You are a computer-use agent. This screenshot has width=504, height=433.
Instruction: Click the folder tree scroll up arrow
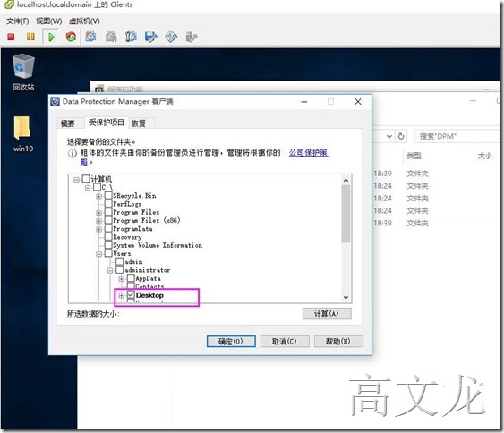pos(346,180)
